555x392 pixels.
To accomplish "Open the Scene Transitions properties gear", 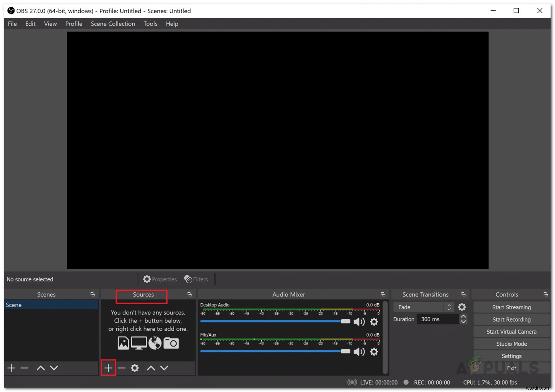I will coord(462,307).
